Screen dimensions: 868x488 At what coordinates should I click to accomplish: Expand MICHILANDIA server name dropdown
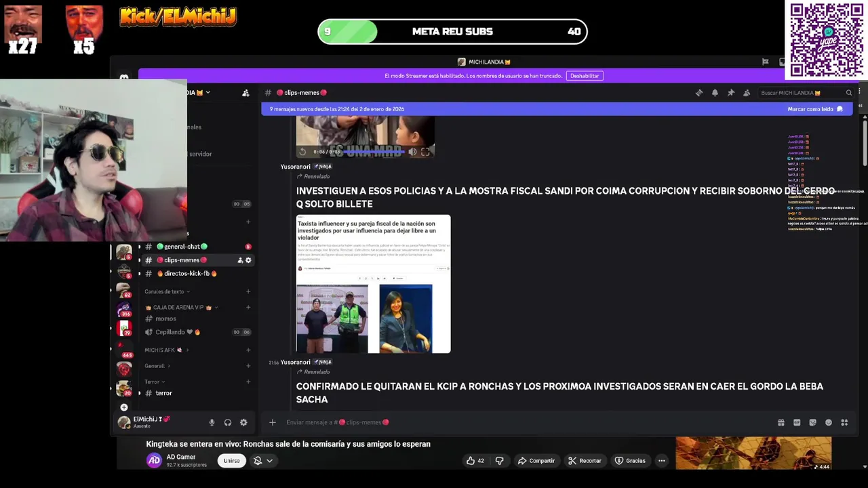tap(208, 93)
